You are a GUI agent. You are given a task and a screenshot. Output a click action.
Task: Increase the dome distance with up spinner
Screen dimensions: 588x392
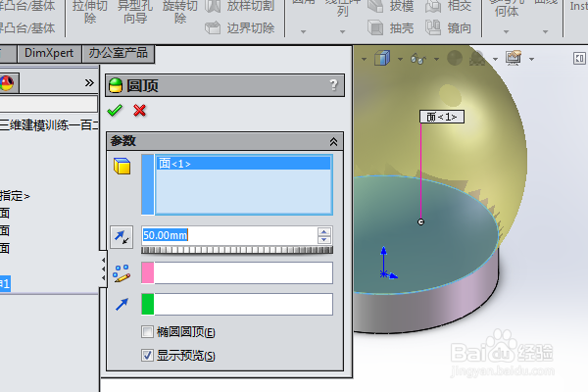click(324, 231)
